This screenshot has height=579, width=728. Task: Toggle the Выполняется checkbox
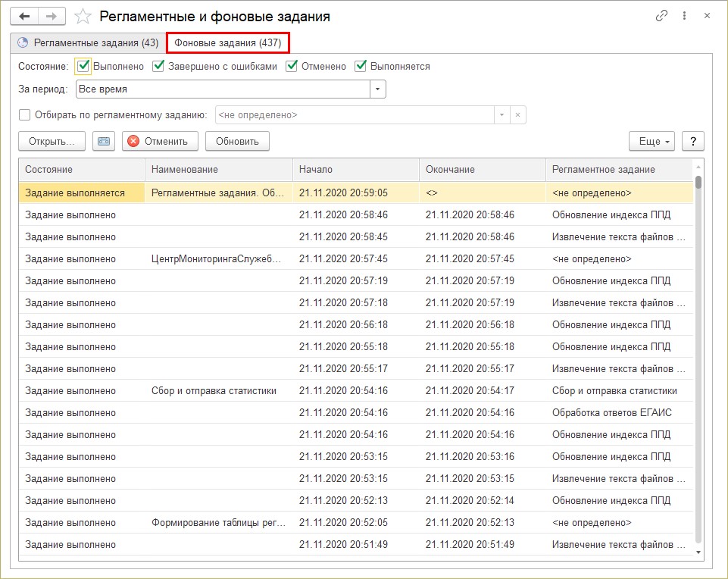(361, 66)
